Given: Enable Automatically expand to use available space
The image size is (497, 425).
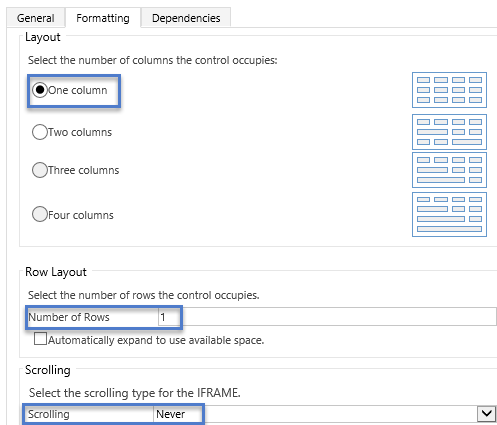Looking at the screenshot, I should (40, 339).
